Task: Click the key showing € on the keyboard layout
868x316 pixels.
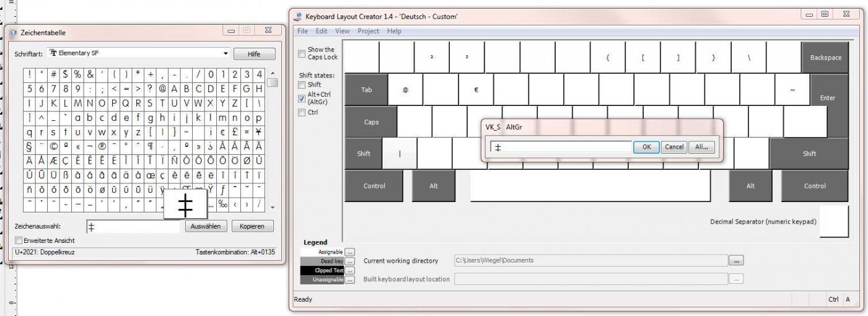Action: 476,89
